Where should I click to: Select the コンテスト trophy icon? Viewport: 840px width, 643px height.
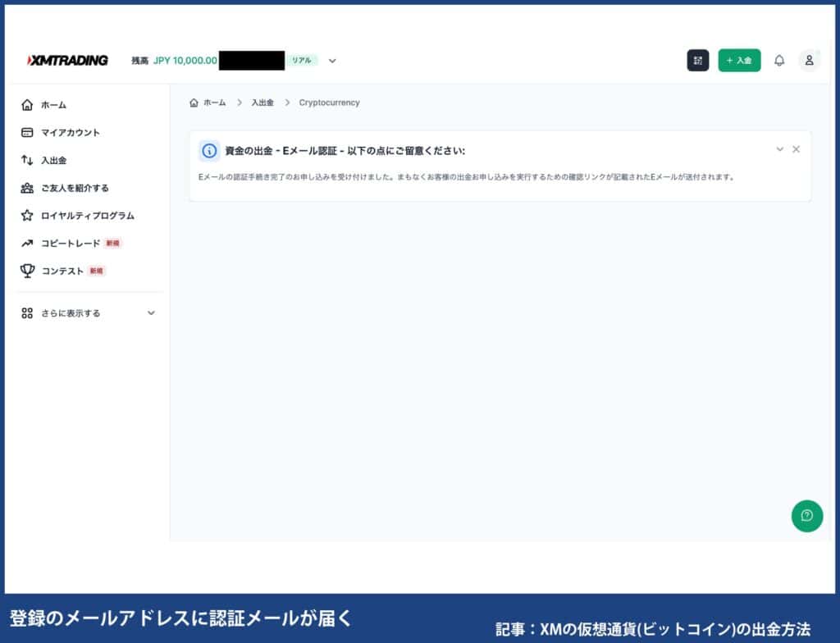coord(27,271)
